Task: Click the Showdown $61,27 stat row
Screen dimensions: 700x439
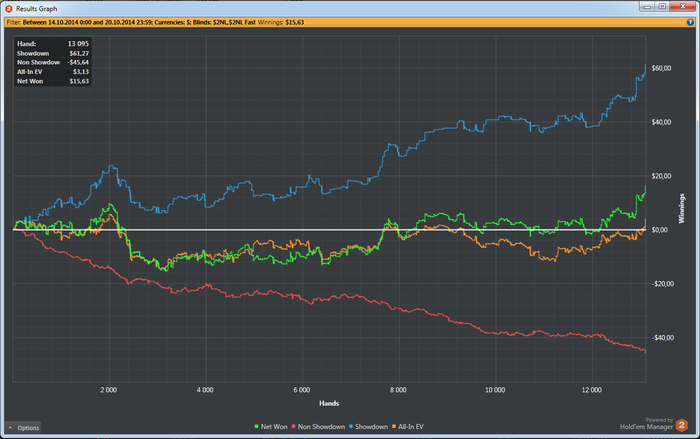Action: coord(53,53)
